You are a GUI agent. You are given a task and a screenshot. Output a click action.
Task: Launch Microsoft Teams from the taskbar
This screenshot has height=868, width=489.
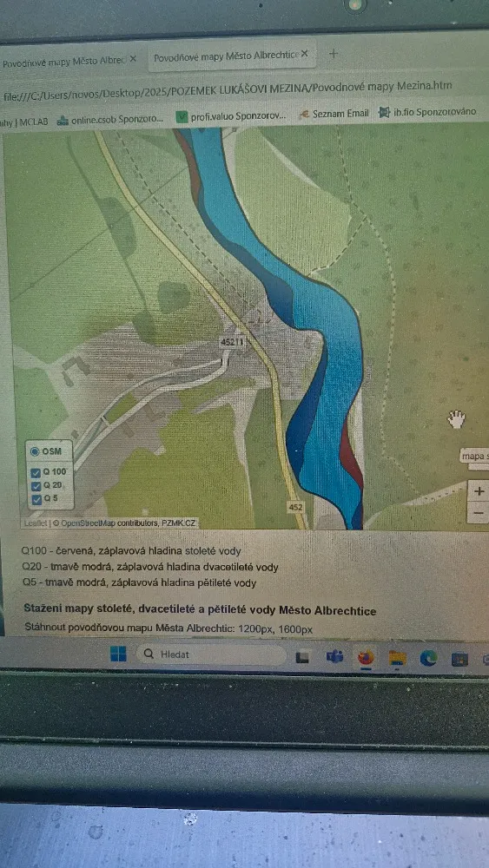pos(334,657)
